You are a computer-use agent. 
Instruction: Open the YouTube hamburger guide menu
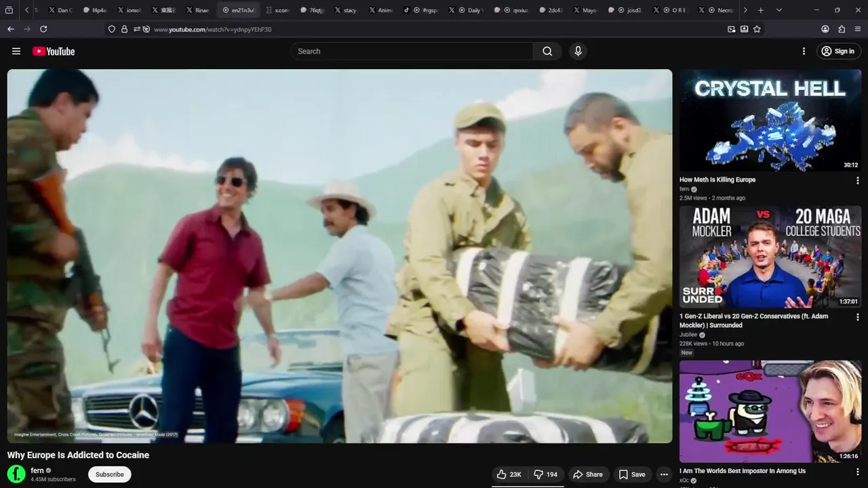[16, 52]
